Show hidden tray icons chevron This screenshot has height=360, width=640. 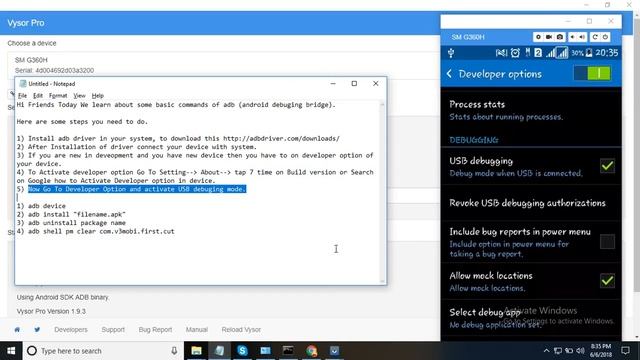(x=546, y=351)
